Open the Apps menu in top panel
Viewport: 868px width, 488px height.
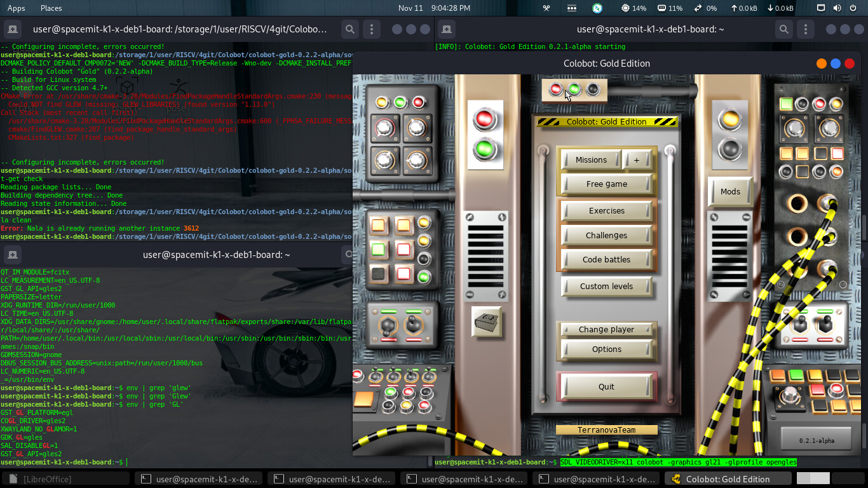17,8
